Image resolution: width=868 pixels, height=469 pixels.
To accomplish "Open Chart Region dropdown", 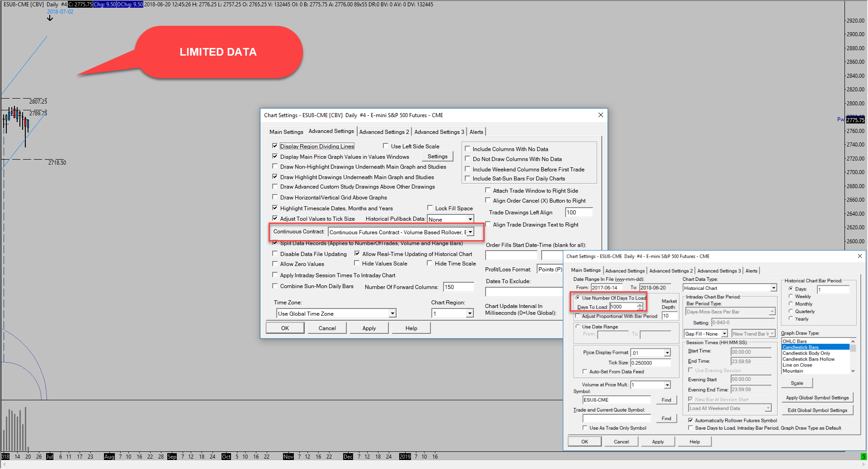I will tap(470, 313).
